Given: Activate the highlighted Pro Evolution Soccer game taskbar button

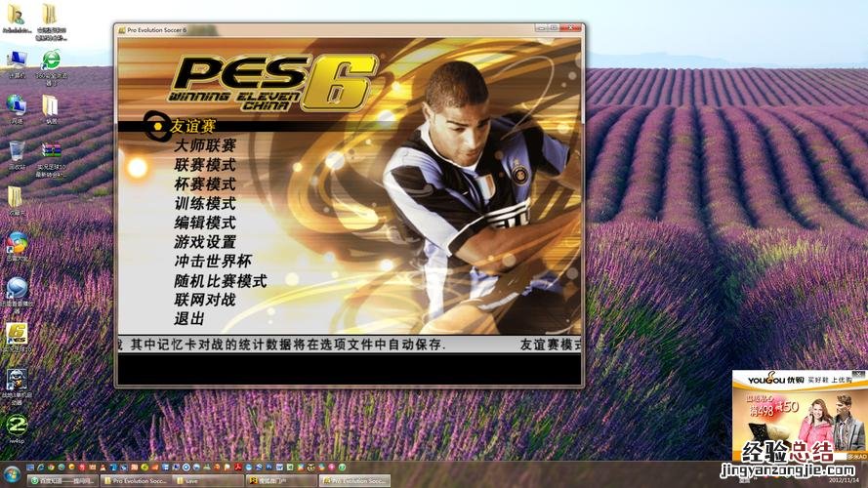Looking at the screenshot, I should point(354,481).
